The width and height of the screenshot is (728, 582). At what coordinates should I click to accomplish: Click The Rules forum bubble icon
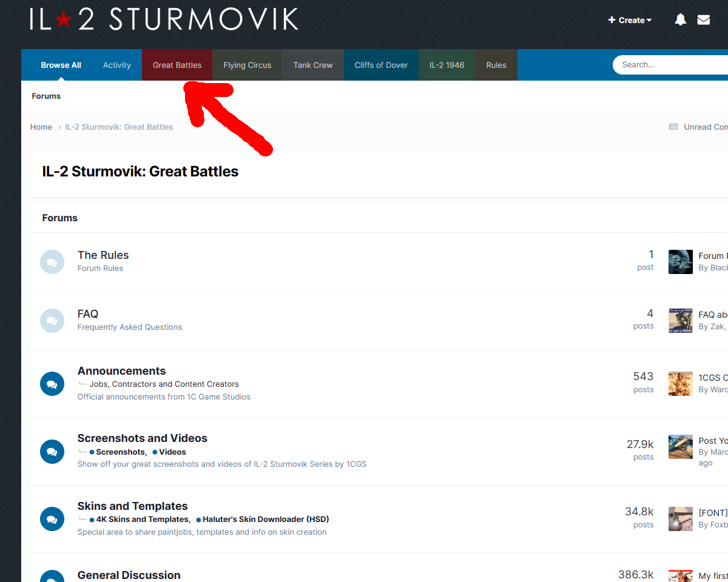pyautogui.click(x=52, y=262)
